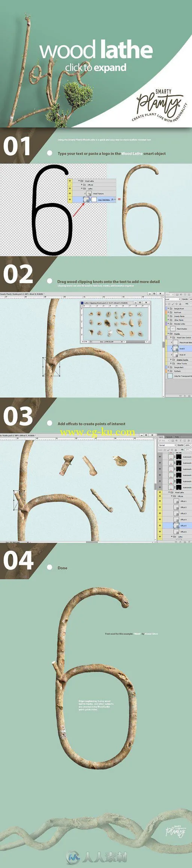Collapse the Offcuts group in Layers panel
Image resolution: width=192 pixels, height=868 pixels.
[x=172, y=496]
